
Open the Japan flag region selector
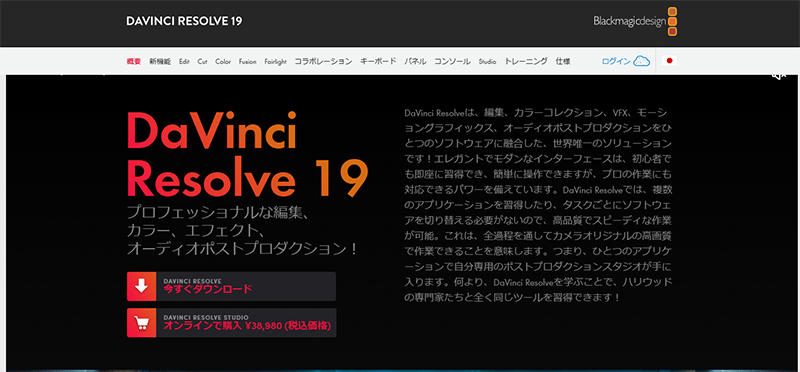tap(669, 61)
